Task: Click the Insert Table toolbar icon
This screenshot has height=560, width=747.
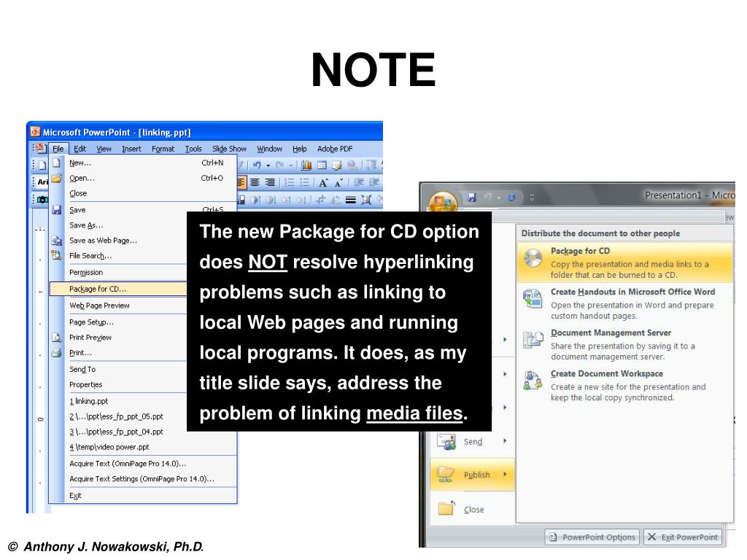Action: 322,165
